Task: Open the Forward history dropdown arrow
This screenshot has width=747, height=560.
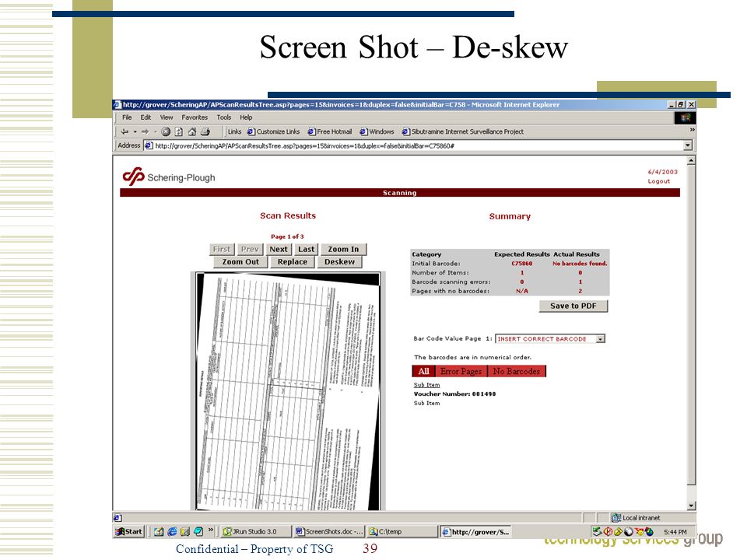Action: point(156,132)
